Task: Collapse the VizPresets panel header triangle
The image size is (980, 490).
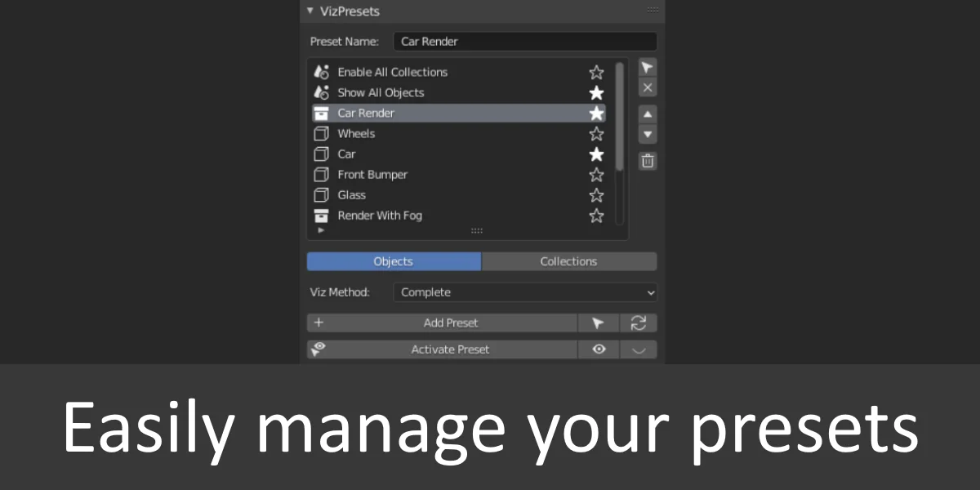Action: [x=310, y=11]
